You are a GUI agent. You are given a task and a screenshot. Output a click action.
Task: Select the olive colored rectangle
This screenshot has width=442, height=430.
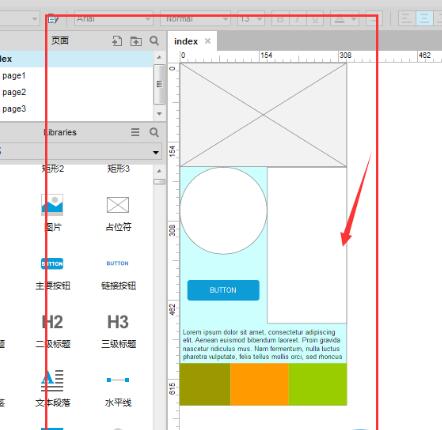point(205,384)
